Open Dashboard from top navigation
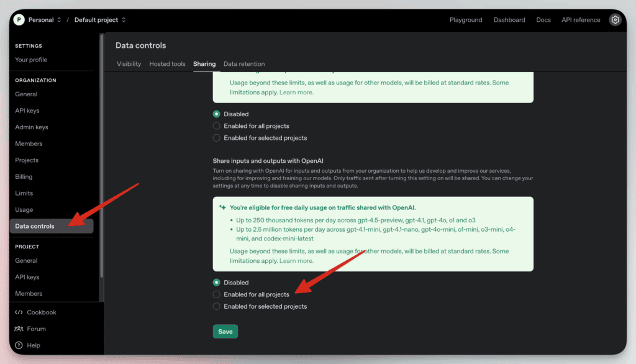 tap(509, 19)
